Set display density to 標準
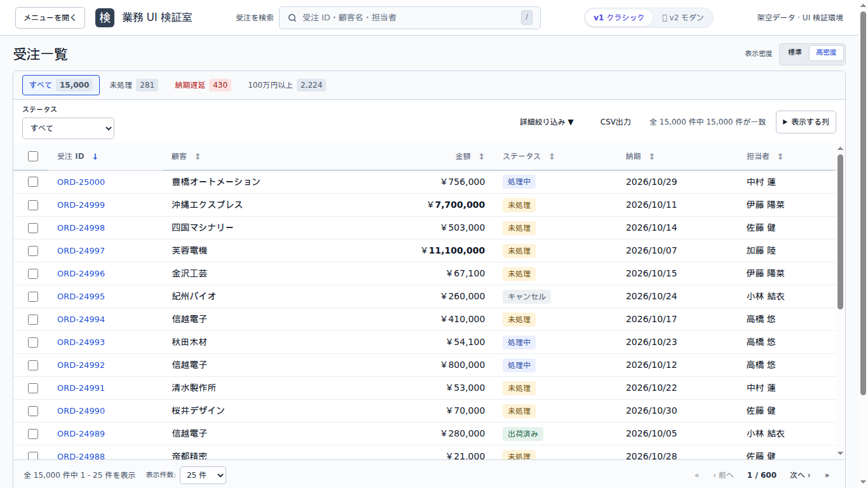 [x=795, y=53]
